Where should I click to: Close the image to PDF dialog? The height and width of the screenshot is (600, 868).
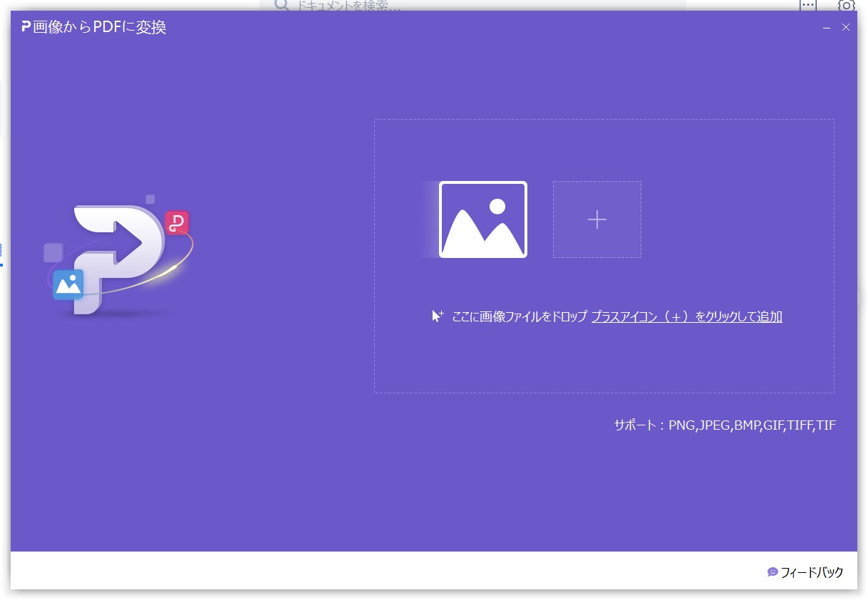(x=846, y=27)
